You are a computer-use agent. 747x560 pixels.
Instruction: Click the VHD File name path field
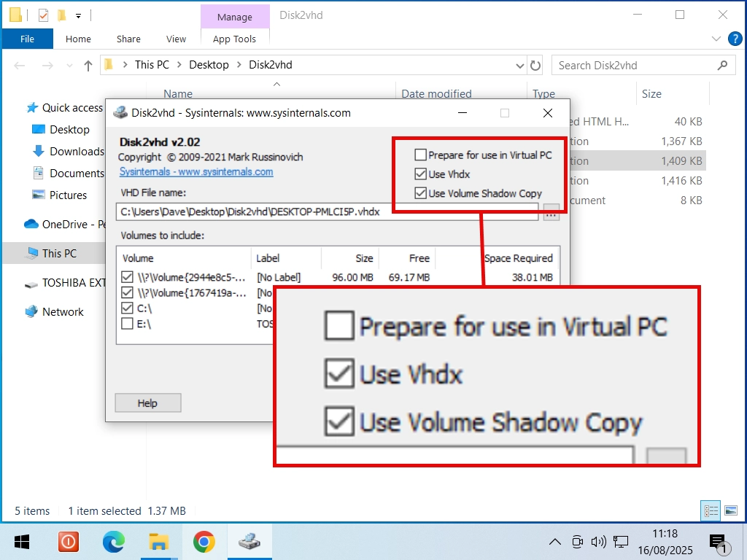pos(327,212)
